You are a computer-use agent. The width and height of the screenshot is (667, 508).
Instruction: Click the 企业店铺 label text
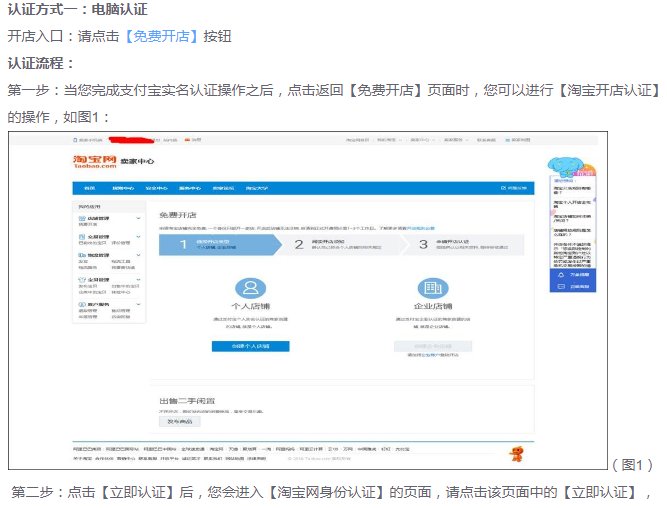tap(433, 306)
